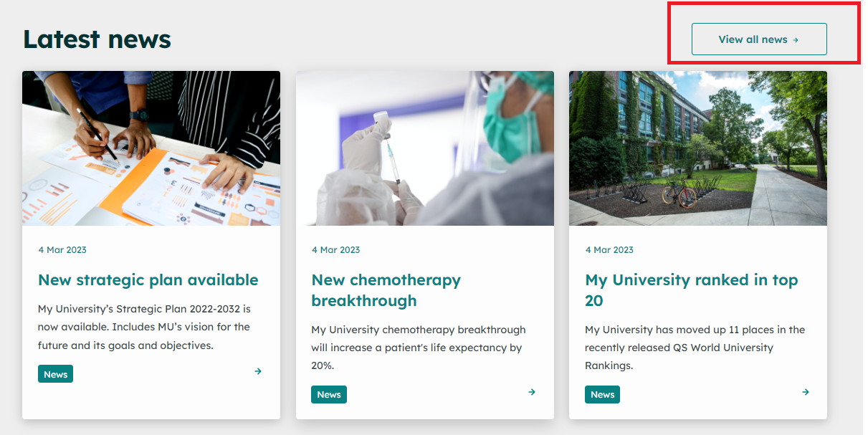Select the News tag on chemotherapy card
The height and width of the screenshot is (435, 868).
329,395
